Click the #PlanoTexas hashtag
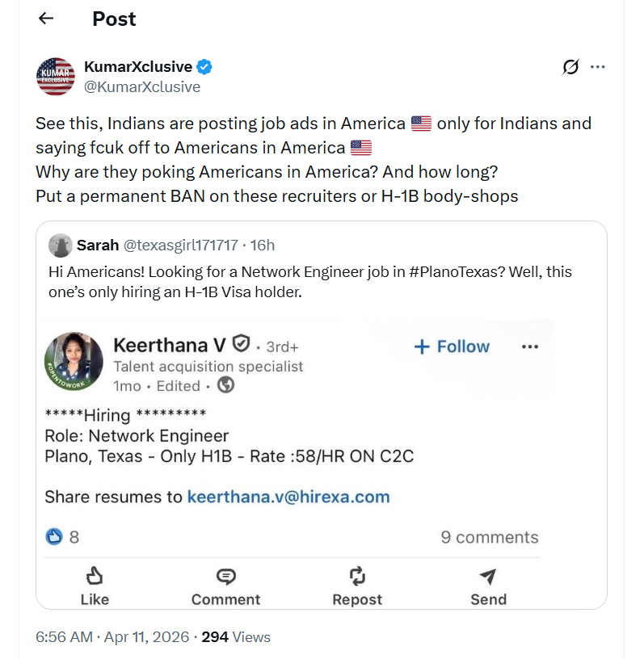This screenshot has width=644, height=659. point(454,271)
